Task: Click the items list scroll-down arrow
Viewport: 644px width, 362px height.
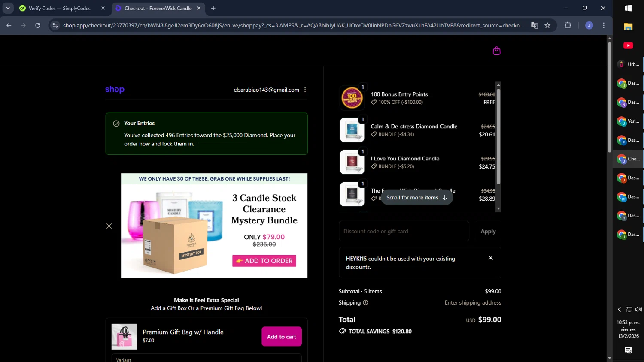Action: click(x=498, y=208)
